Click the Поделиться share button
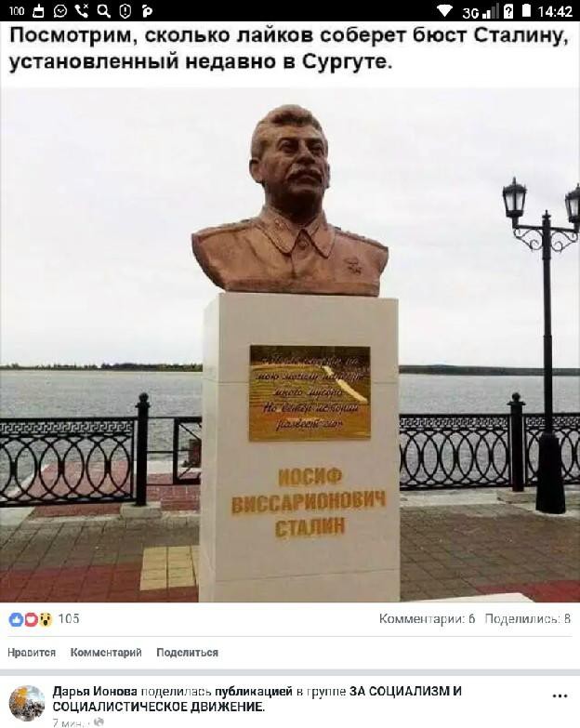Screen dimensions: 580x728 [x=188, y=653]
